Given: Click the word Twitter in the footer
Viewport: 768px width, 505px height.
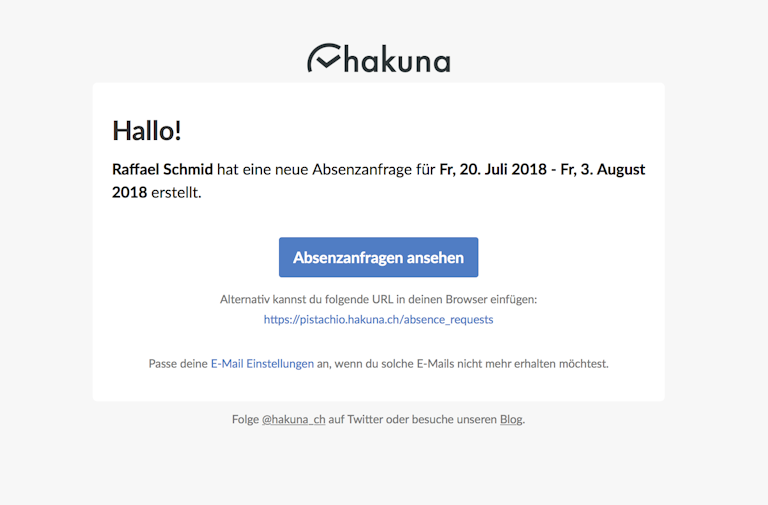Looking at the screenshot, I should 365,419.
